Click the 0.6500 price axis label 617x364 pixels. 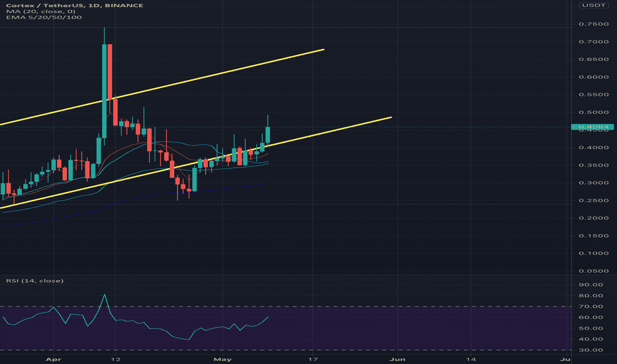[x=593, y=59]
